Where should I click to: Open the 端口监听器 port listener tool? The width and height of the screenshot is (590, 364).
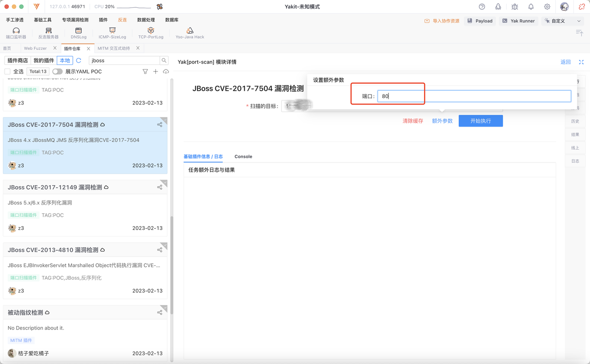(x=16, y=33)
